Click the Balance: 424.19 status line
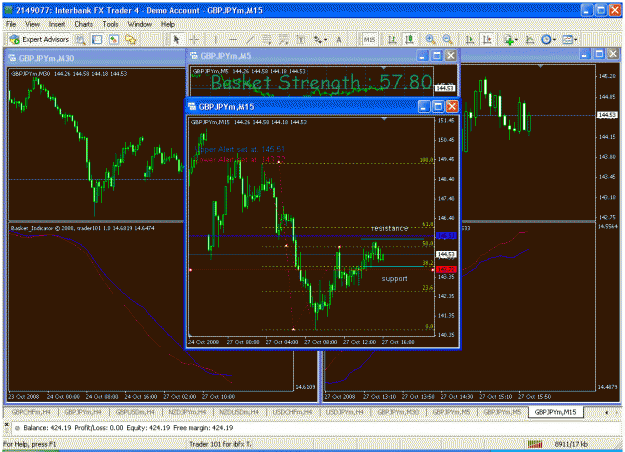 tap(128, 428)
